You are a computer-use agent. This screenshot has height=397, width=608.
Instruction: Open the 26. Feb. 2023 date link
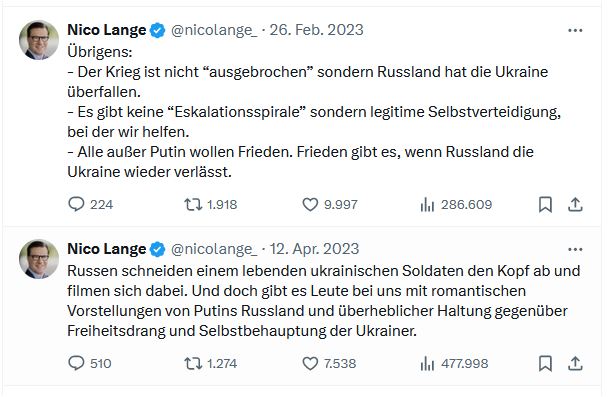[x=316, y=30]
